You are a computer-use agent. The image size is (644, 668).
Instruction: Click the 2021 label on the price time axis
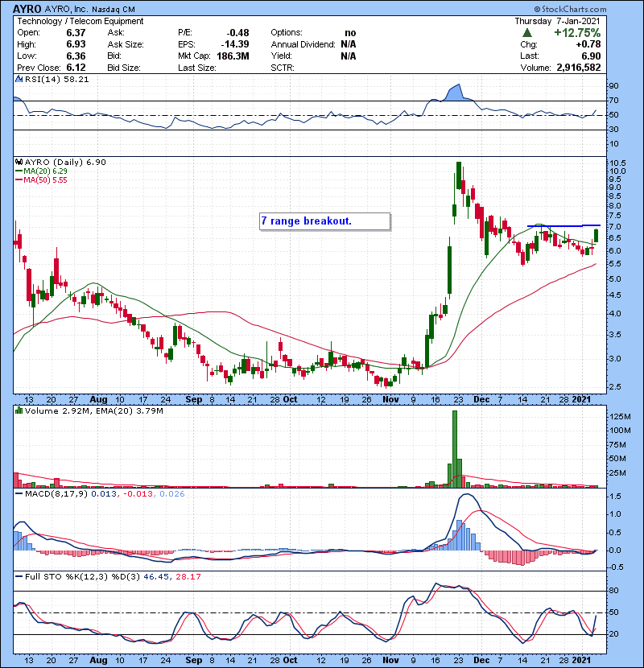coord(581,400)
